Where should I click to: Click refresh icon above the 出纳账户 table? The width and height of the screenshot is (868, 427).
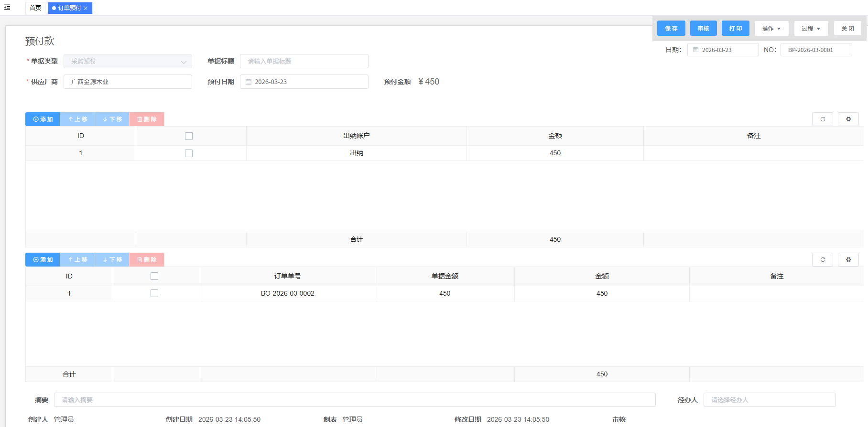[x=822, y=119]
